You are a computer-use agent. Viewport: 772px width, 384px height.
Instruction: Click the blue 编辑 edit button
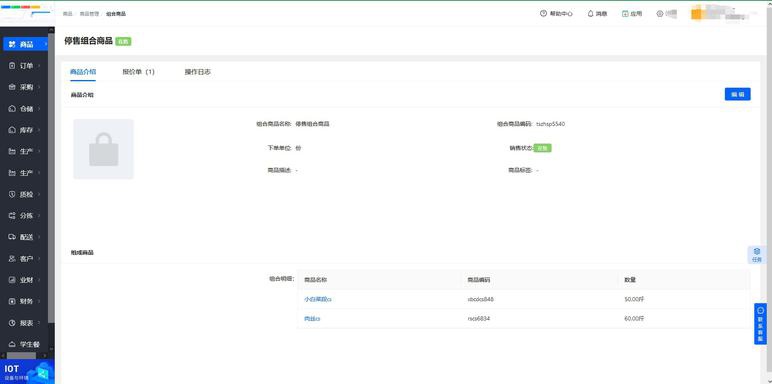[x=738, y=94]
